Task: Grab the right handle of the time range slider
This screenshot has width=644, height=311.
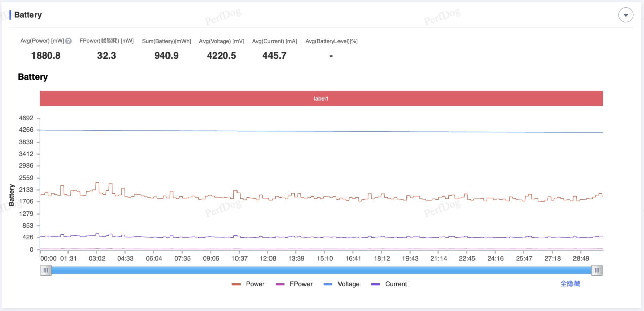Action: point(597,270)
